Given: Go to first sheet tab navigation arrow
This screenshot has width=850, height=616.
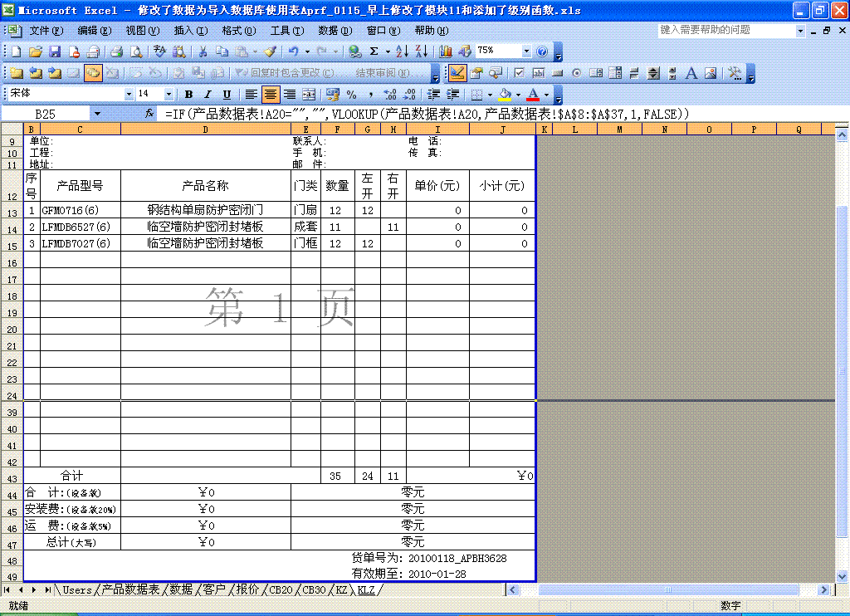Looking at the screenshot, I should 7,589.
